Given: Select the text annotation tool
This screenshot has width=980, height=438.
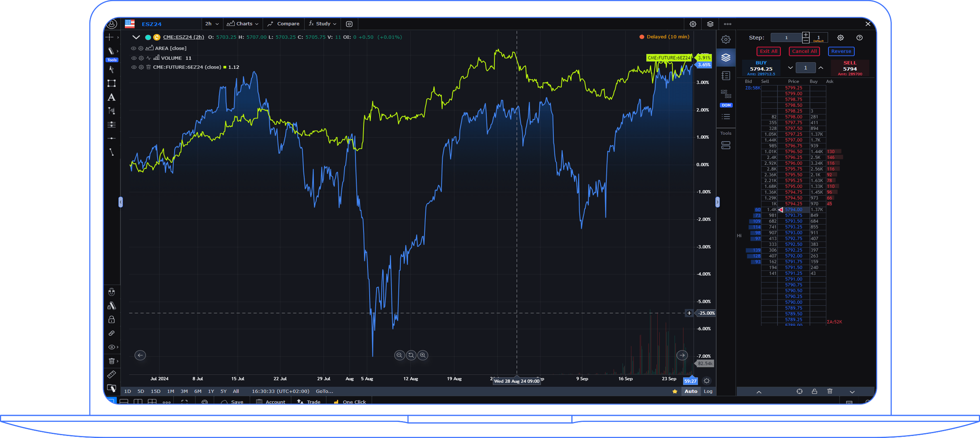Looking at the screenshot, I should [112, 97].
